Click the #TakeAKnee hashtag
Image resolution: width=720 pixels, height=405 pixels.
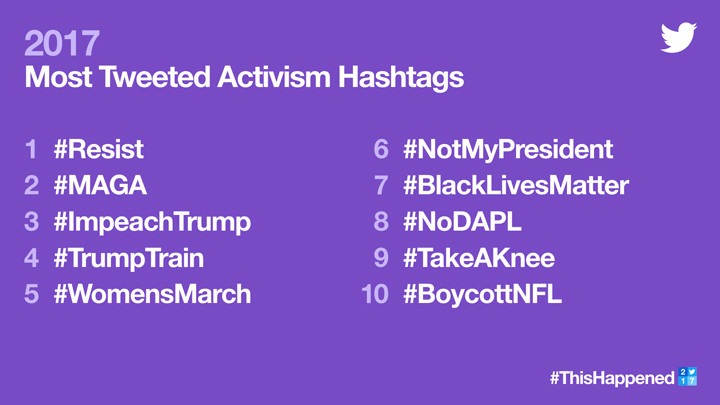(x=478, y=258)
